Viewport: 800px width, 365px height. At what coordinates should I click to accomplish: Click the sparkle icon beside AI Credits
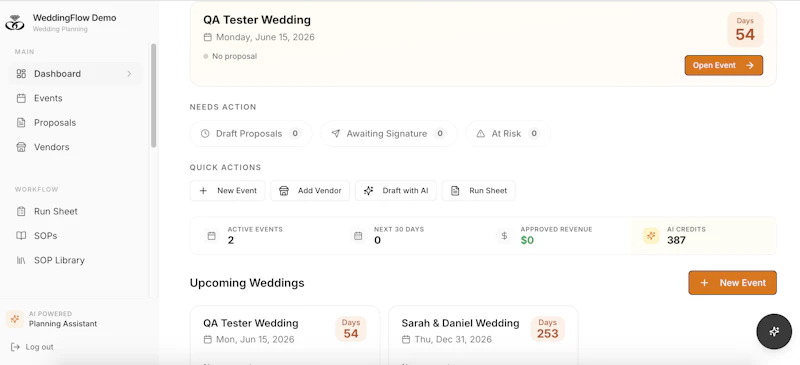click(651, 236)
